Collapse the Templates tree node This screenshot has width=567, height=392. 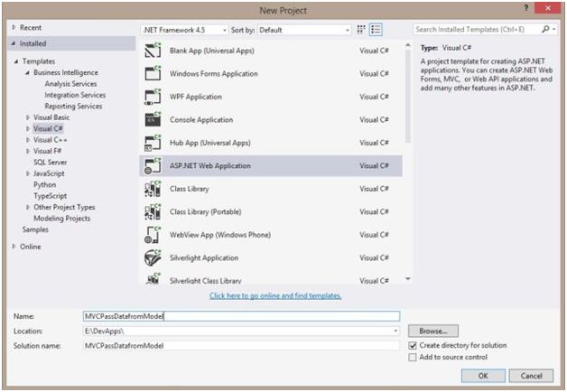(x=16, y=61)
